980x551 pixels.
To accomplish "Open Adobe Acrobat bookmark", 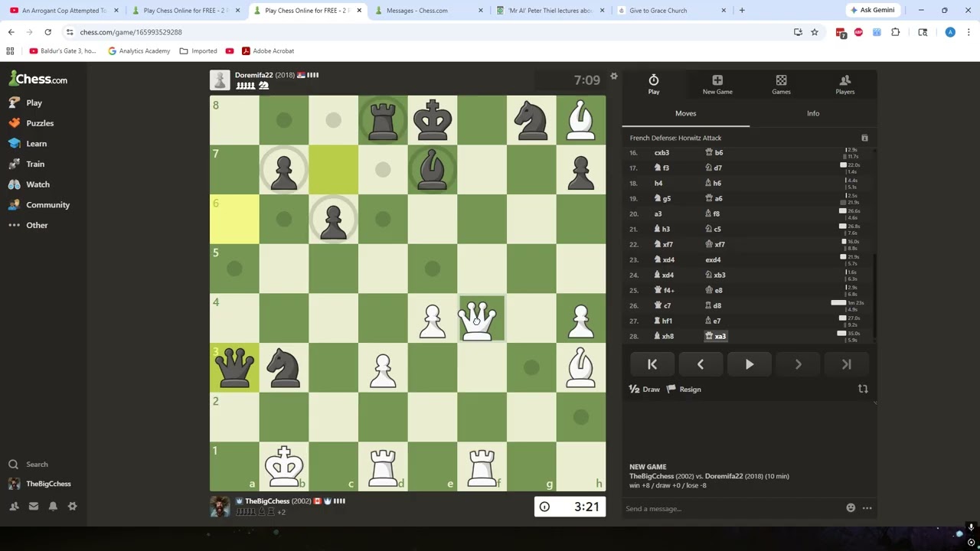I will 267,51.
